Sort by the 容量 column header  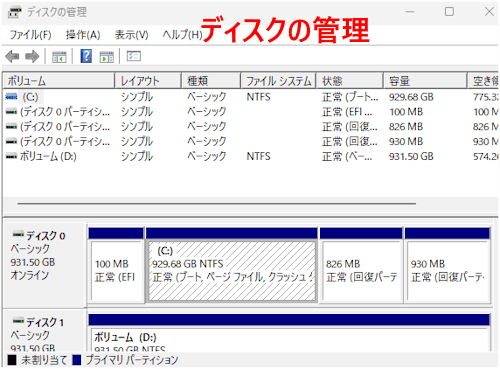coord(425,81)
